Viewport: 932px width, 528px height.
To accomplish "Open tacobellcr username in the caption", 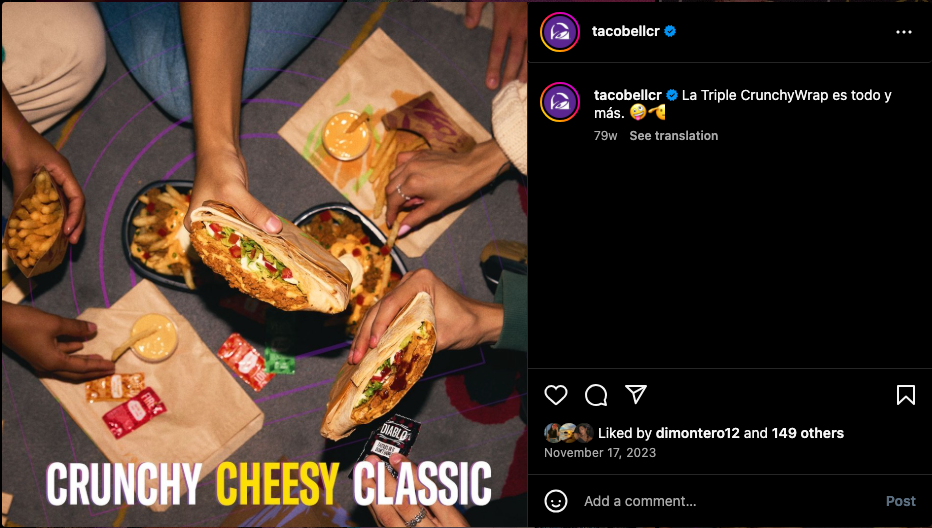I will (628, 95).
